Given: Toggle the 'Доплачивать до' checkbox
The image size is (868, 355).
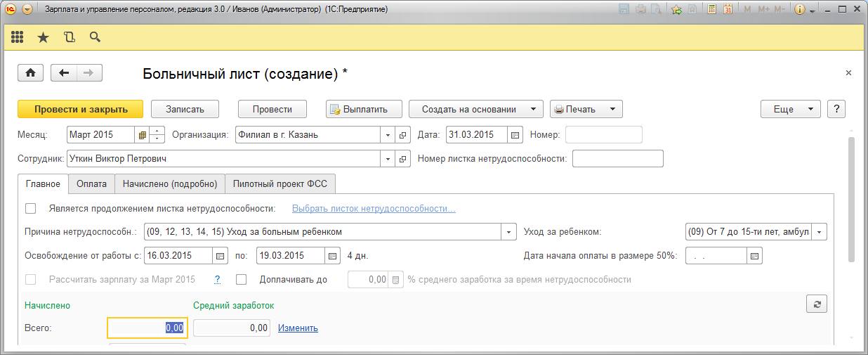Looking at the screenshot, I should point(242,280).
